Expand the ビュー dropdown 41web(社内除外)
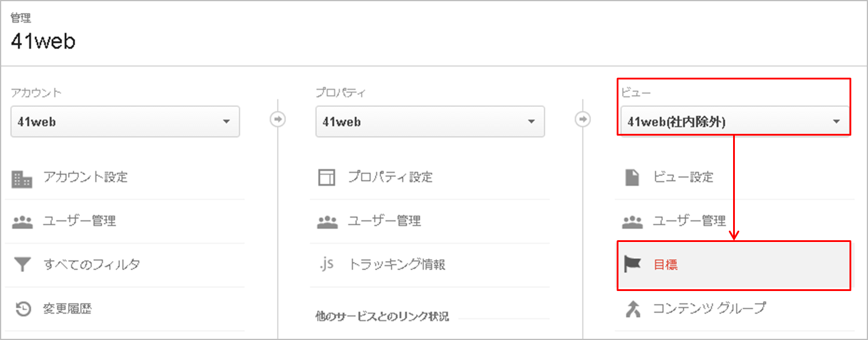Viewport: 868px width, 340px height. click(735, 122)
